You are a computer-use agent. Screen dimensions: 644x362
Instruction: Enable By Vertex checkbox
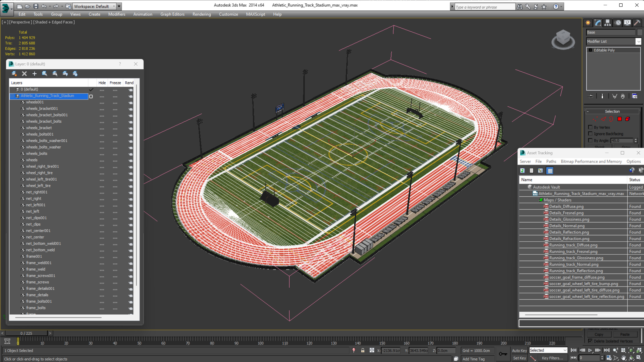(591, 127)
